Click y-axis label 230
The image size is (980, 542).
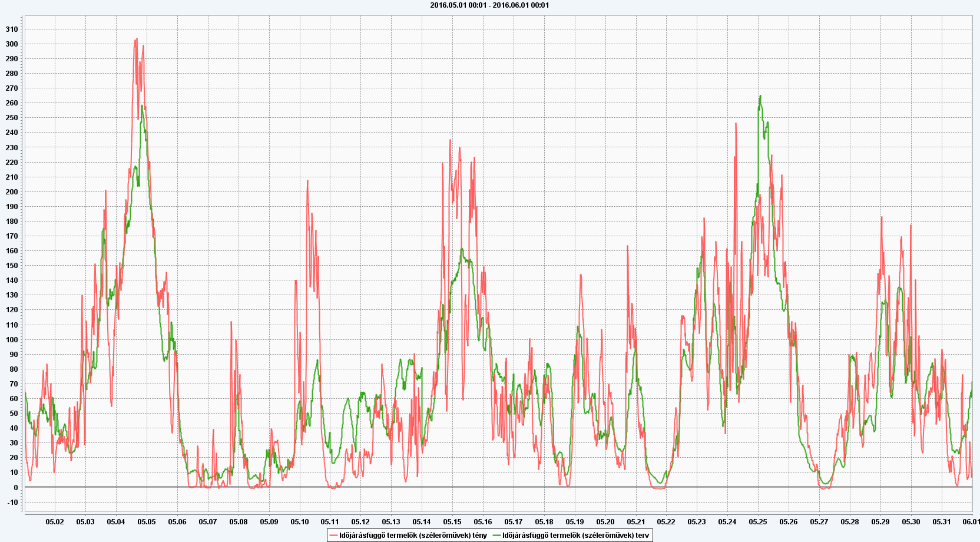click(12, 148)
